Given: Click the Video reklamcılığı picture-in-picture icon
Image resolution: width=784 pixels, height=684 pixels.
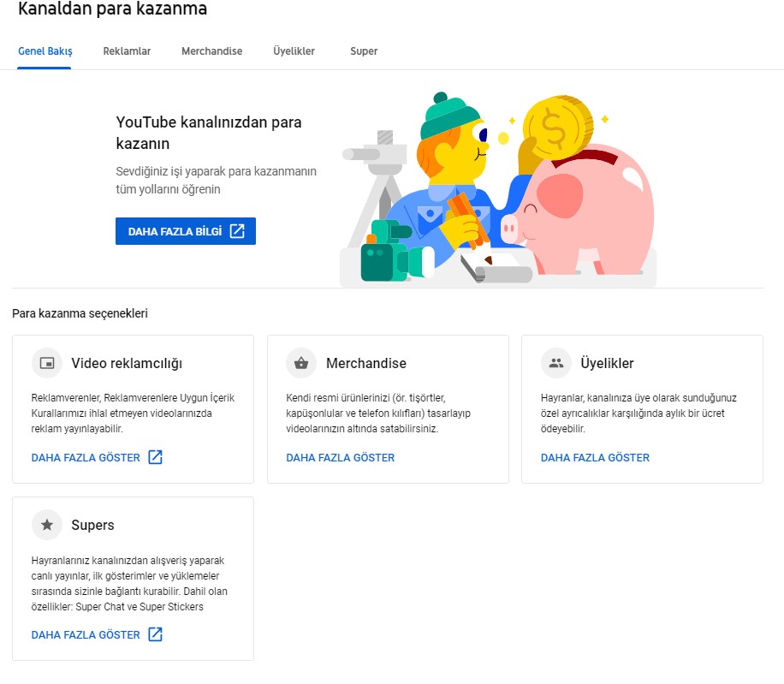Looking at the screenshot, I should tap(47, 363).
